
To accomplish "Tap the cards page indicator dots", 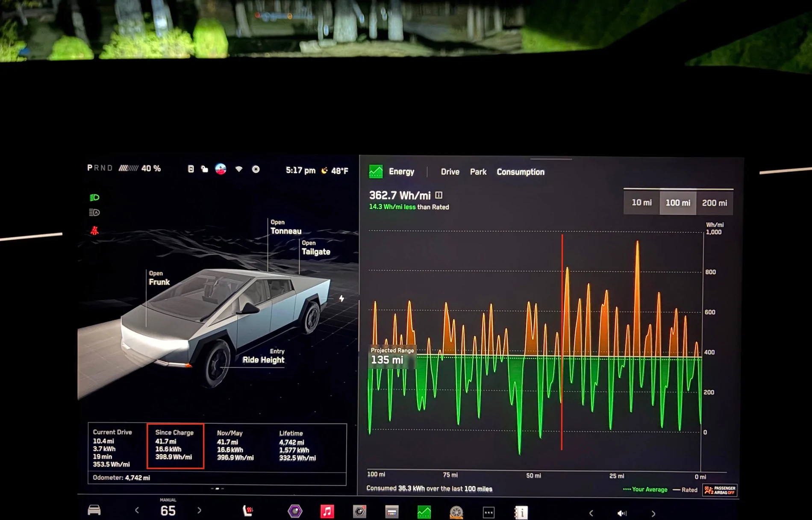I will click(x=217, y=488).
